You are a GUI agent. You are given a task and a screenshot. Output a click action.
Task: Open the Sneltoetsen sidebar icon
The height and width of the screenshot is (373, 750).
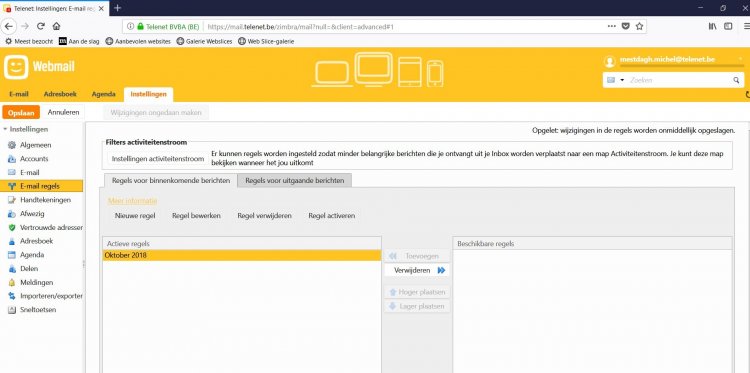click(12, 310)
